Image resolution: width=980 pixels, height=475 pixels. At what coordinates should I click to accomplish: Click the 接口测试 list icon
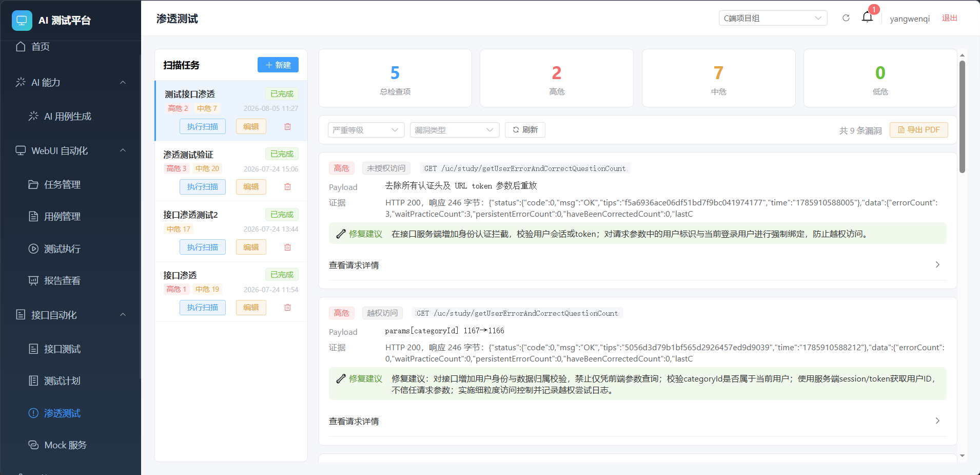pos(33,349)
